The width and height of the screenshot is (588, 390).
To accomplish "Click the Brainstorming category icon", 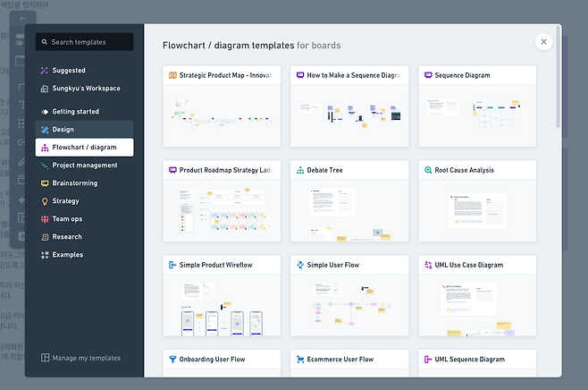I will [x=45, y=183].
